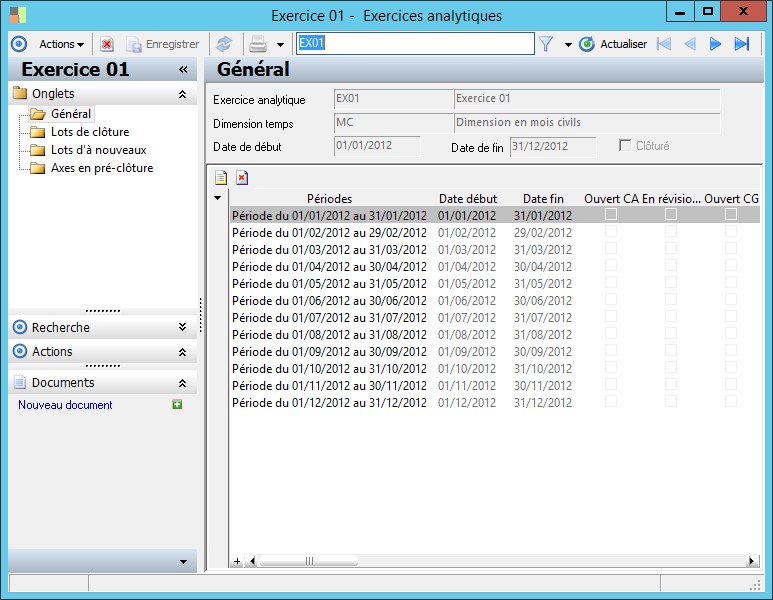Go to the next record
The width and height of the screenshot is (773, 600).
715,44
